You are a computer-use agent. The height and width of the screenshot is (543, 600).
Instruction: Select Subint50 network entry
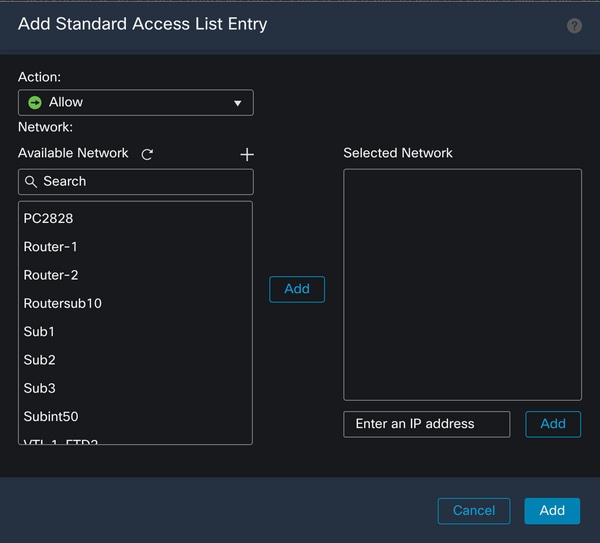(135, 417)
